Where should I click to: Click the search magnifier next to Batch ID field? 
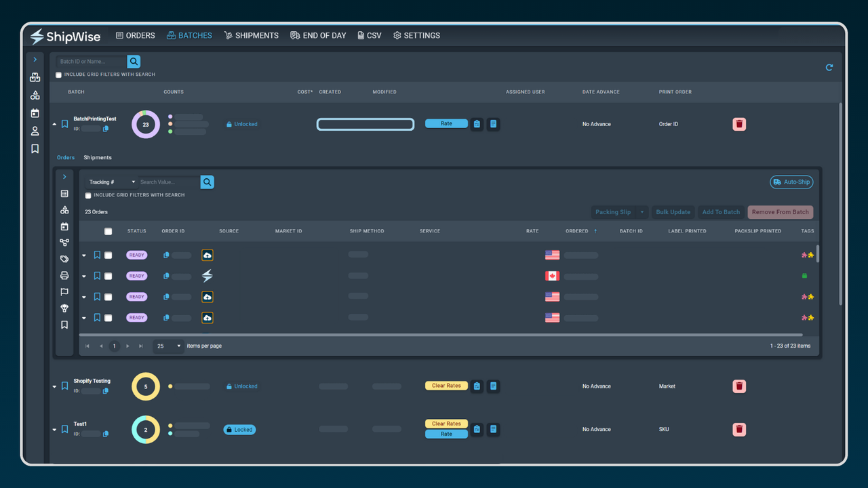(x=134, y=61)
